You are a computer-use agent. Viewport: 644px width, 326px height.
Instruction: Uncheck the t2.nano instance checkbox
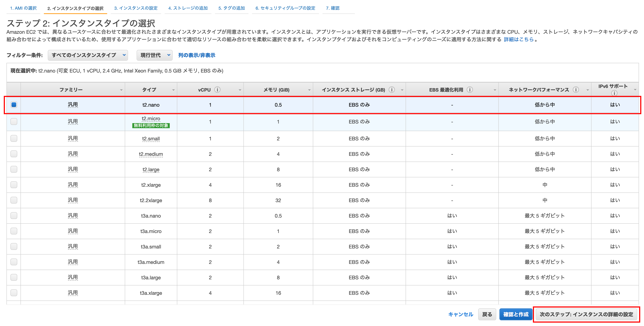click(x=14, y=105)
